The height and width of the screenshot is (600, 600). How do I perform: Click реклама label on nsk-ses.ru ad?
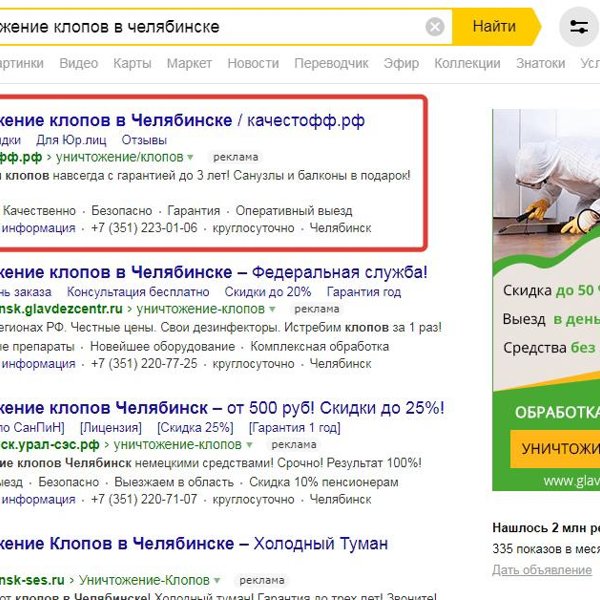point(262,580)
